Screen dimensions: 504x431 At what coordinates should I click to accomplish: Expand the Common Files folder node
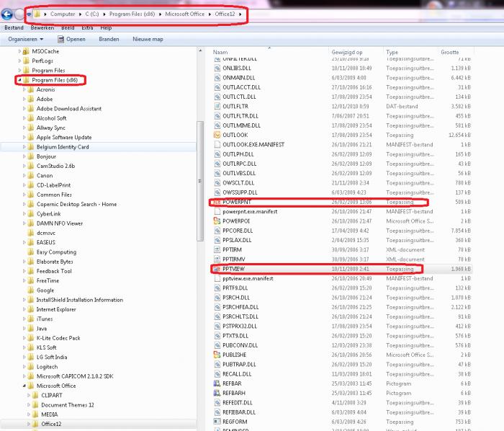pos(24,195)
